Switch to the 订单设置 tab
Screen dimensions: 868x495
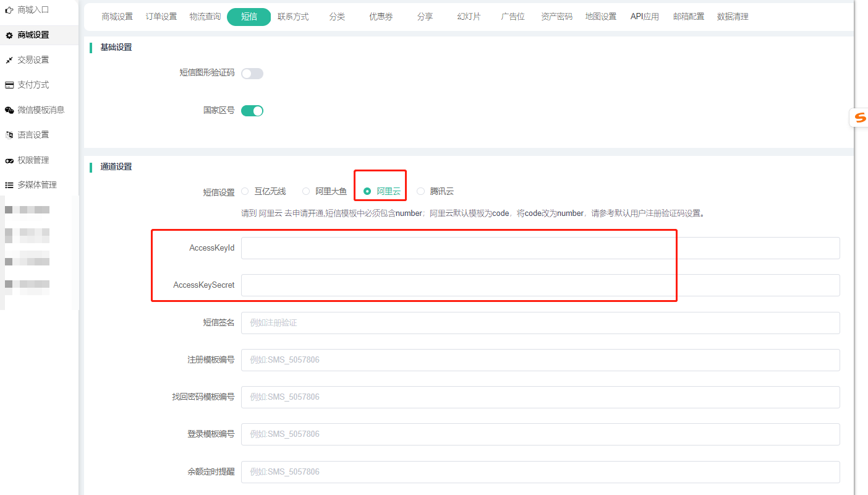pos(161,17)
